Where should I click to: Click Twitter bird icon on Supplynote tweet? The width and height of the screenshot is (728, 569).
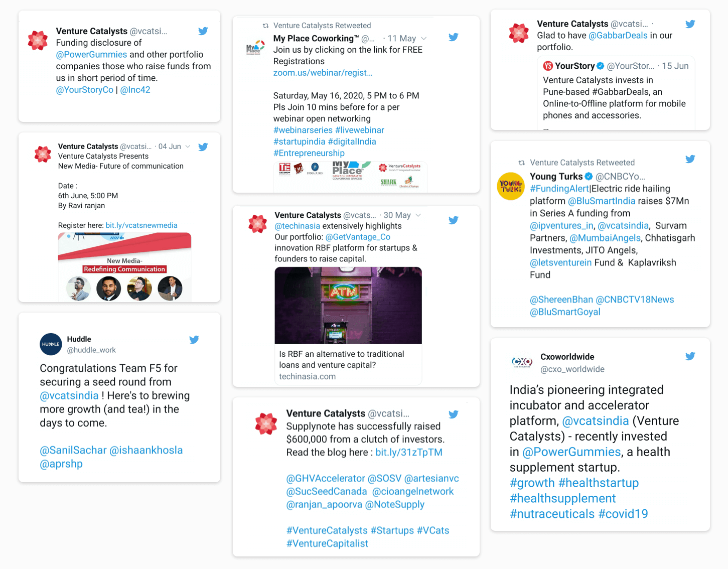pos(454,414)
